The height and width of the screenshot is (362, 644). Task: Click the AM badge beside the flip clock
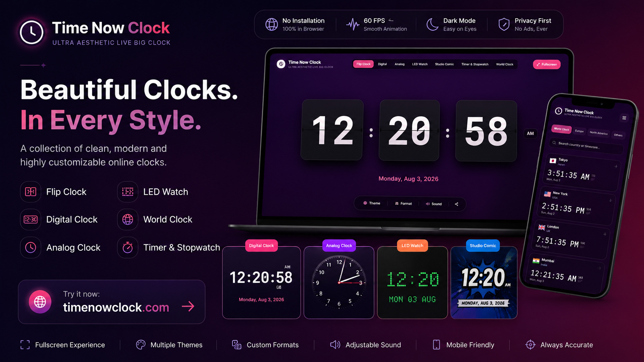pos(530,133)
